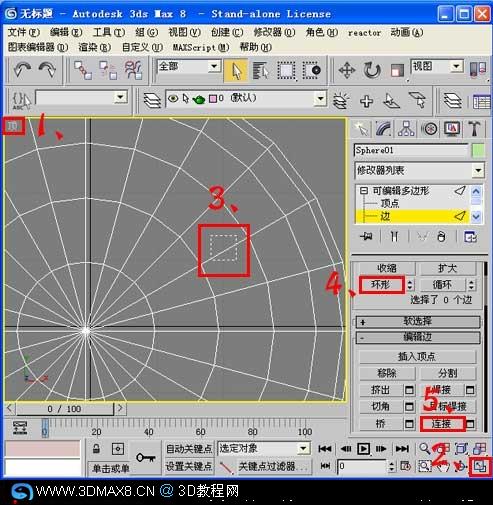Open 挤出 extrude settings box
This screenshot has height=505, width=493.
(409, 390)
